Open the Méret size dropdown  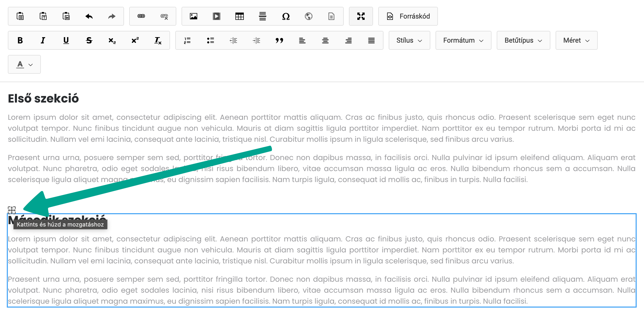[x=577, y=40]
